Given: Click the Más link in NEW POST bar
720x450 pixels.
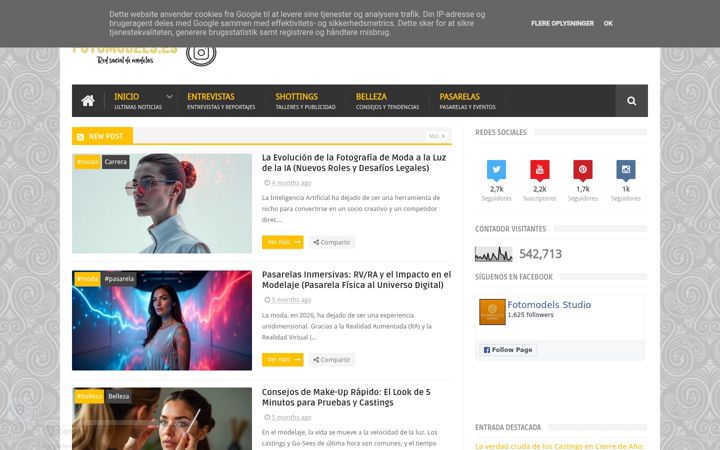Looking at the screenshot, I should (437, 136).
